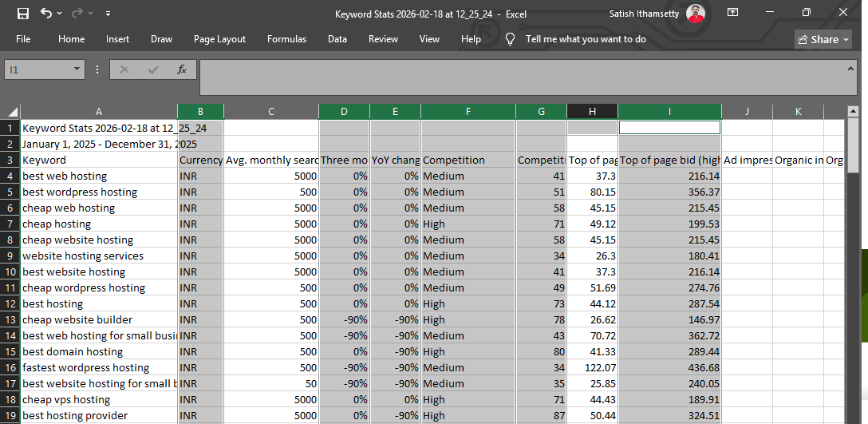Open the Name Box dropdown arrow
This screenshot has height=424, width=868.
click(77, 69)
